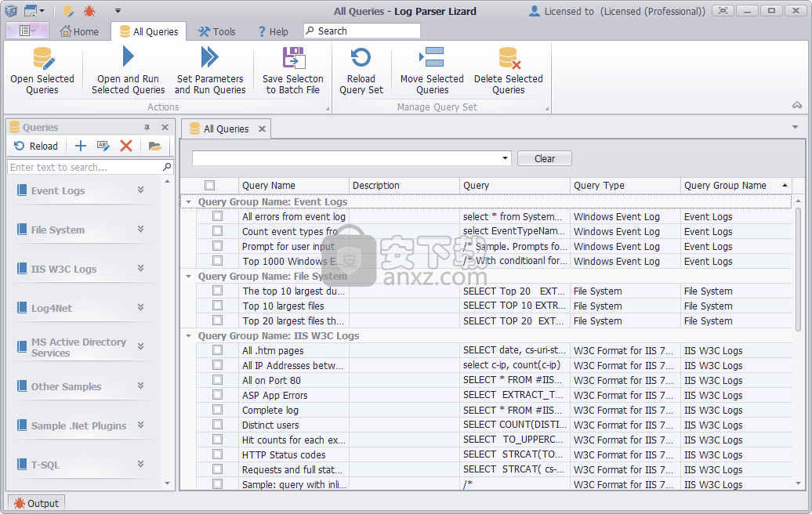
Task: Expand the IIS W3C Logs sidebar group
Action: (140, 268)
